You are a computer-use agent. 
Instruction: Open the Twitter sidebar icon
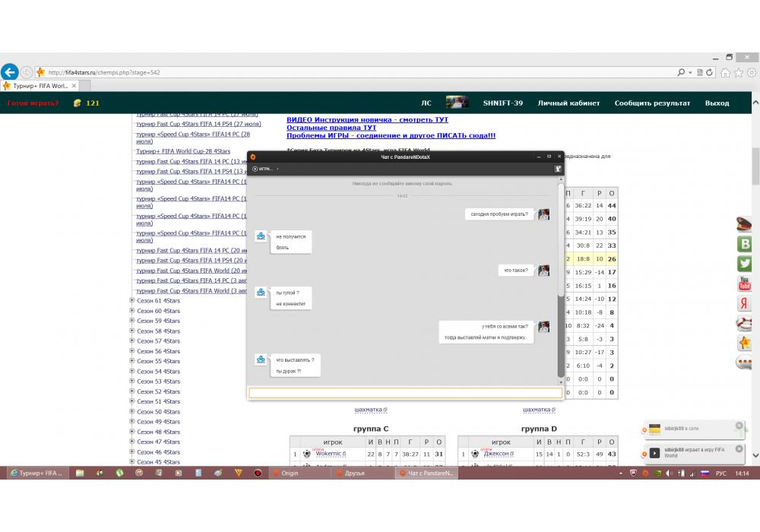coord(744,264)
